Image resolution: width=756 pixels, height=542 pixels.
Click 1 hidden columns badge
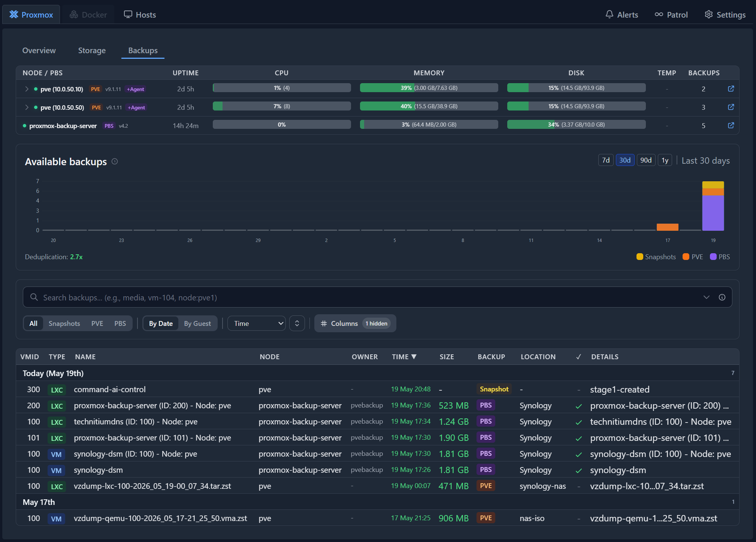(x=377, y=323)
